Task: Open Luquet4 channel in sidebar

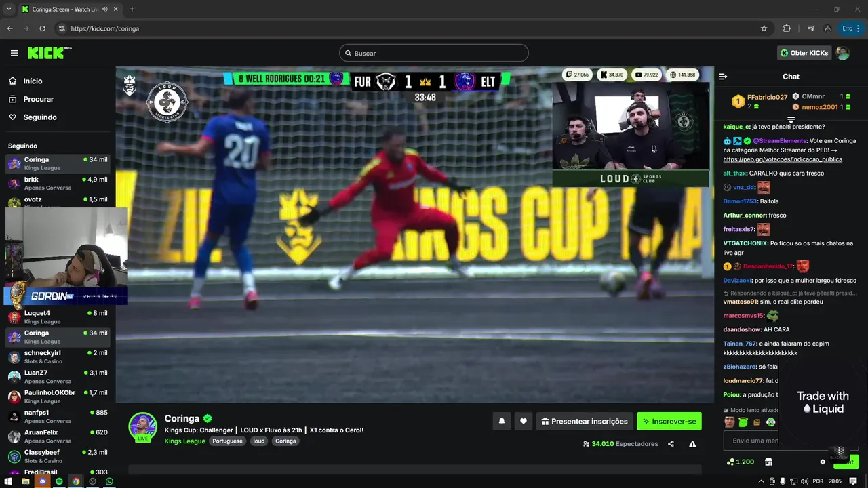Action: click(x=58, y=317)
